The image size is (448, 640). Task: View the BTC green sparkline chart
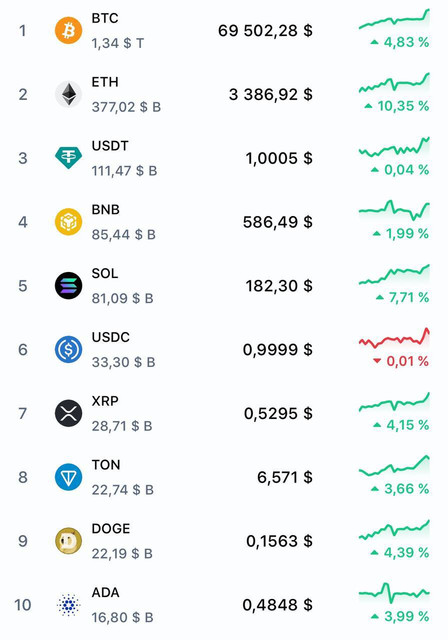point(394,20)
